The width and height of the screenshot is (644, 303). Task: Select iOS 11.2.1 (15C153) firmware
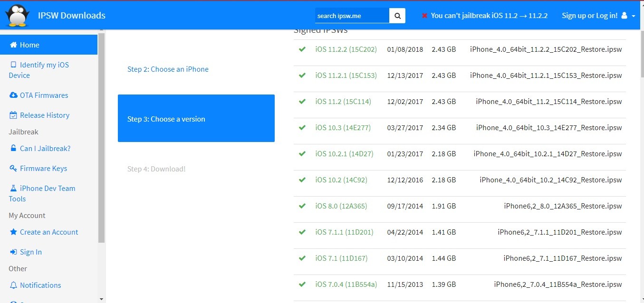pyautogui.click(x=346, y=75)
